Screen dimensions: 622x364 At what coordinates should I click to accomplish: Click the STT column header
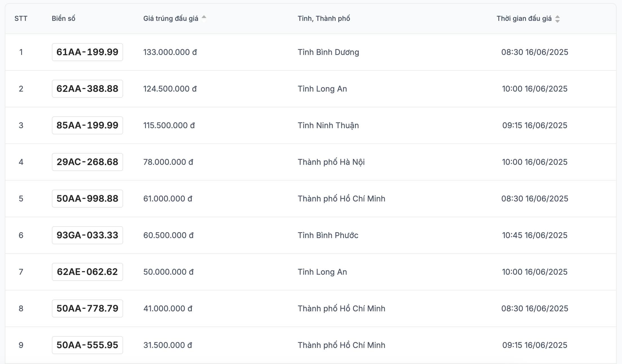[21, 19]
